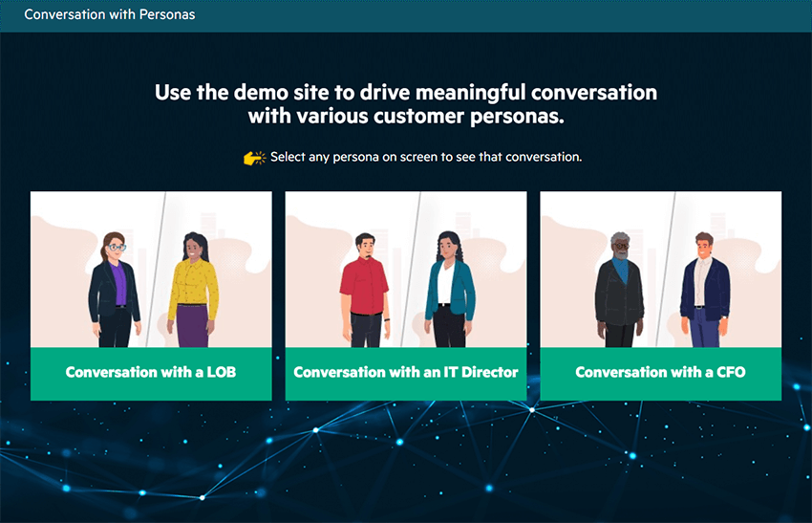Open Conversation with a LOB
The height and width of the screenshot is (523, 812).
[151, 372]
